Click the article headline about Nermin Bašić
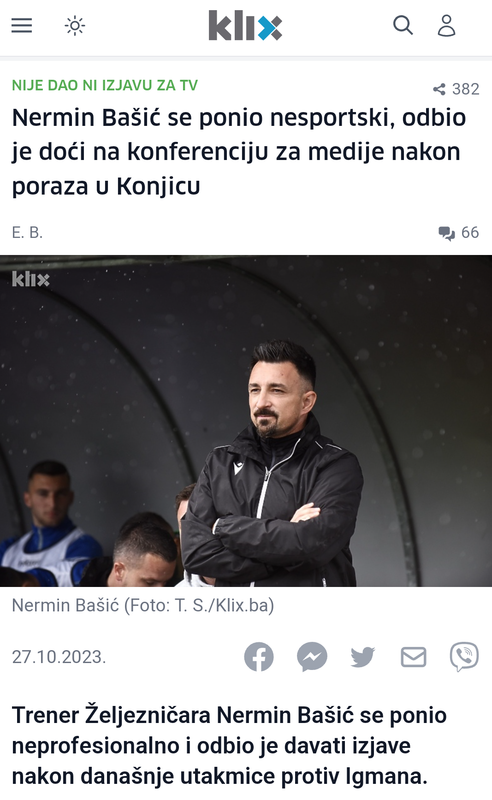The width and height of the screenshot is (492, 800). click(x=239, y=152)
